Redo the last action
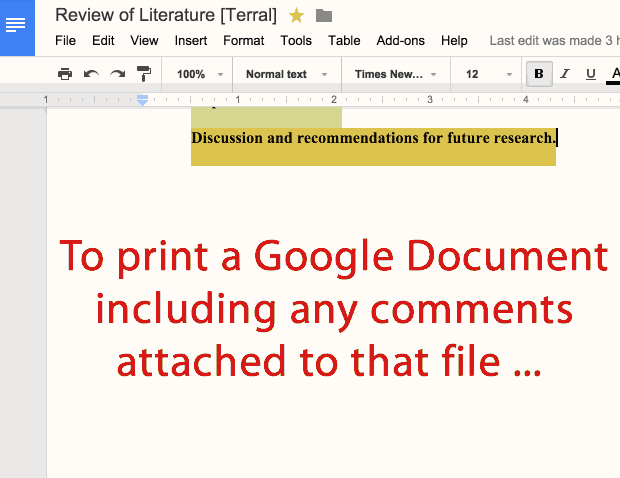Screen dimensions: 620x478 pyautogui.click(x=117, y=74)
